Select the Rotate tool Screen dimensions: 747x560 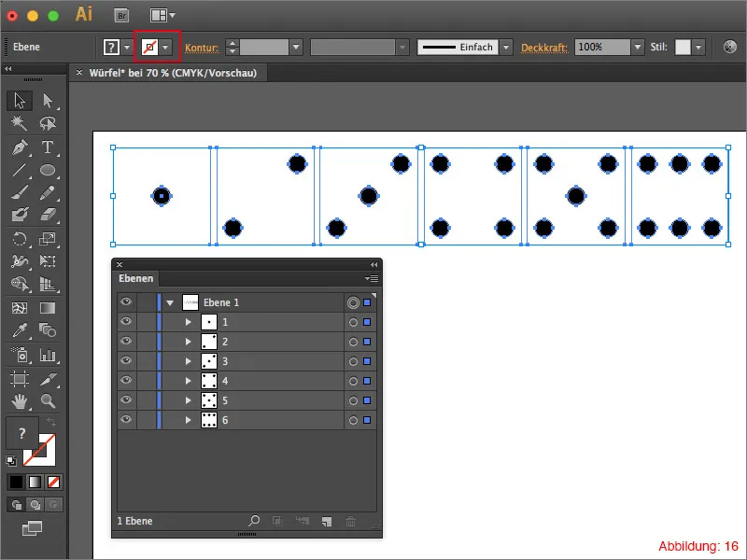pyautogui.click(x=20, y=239)
